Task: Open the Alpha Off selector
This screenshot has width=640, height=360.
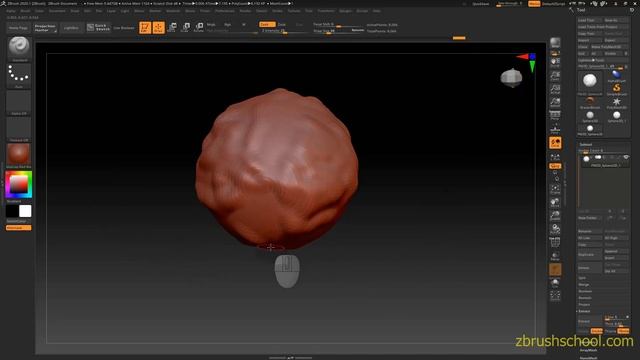Action: click(19, 102)
